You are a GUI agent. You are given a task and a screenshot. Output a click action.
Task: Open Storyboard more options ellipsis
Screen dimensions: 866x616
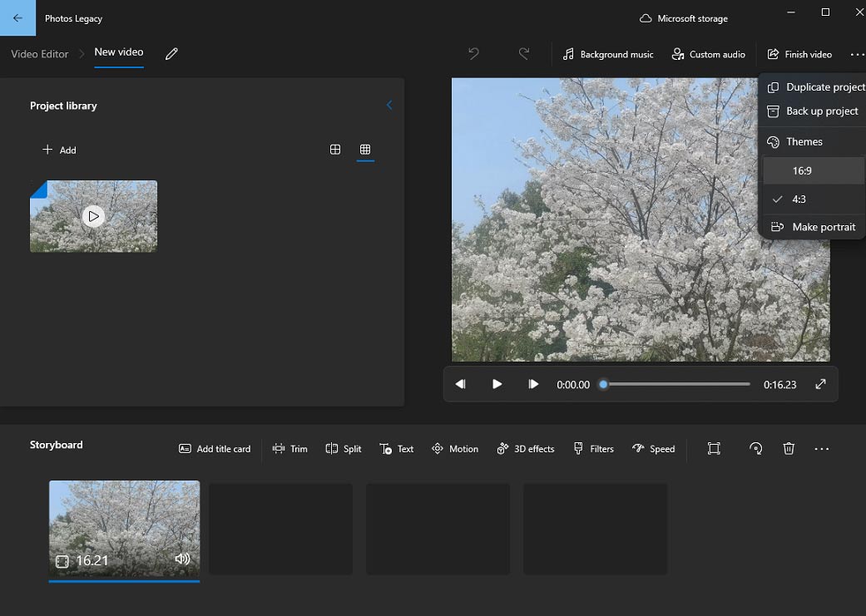click(x=822, y=449)
